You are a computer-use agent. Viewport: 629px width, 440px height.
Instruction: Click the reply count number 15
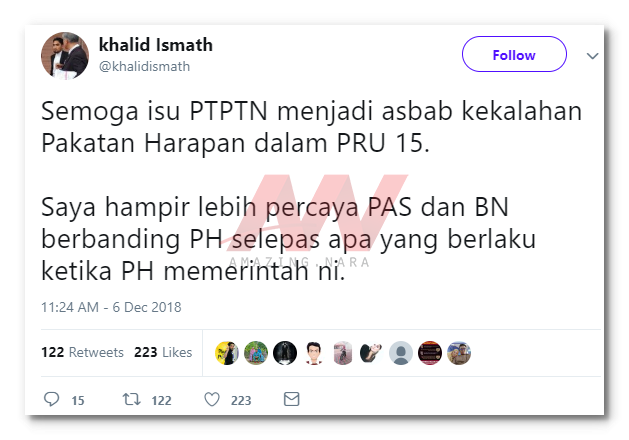78,400
